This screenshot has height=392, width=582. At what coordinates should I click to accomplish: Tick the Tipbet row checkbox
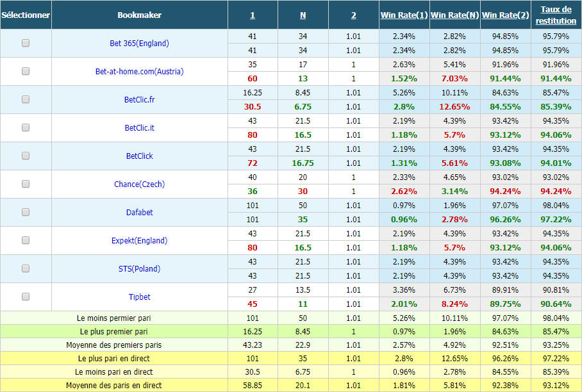pyautogui.click(x=26, y=297)
